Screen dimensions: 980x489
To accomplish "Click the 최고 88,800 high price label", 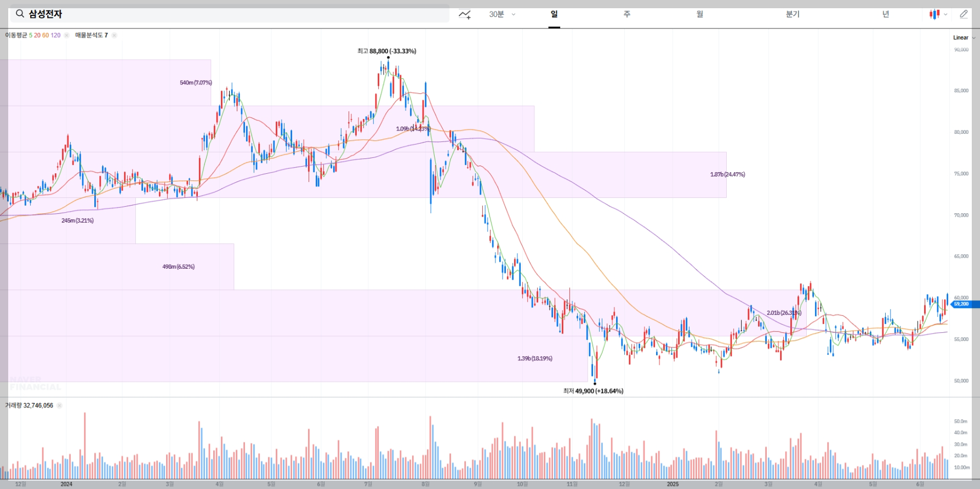I will click(386, 51).
